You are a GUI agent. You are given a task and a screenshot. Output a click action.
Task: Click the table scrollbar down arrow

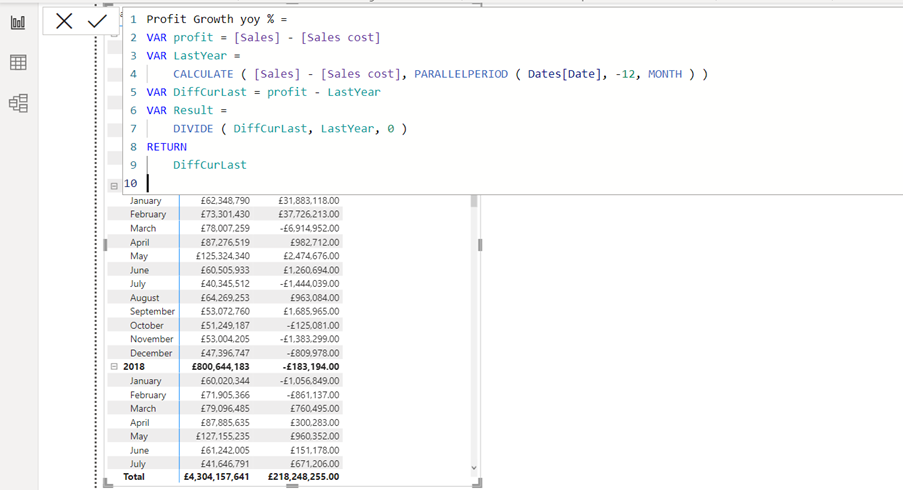474,468
